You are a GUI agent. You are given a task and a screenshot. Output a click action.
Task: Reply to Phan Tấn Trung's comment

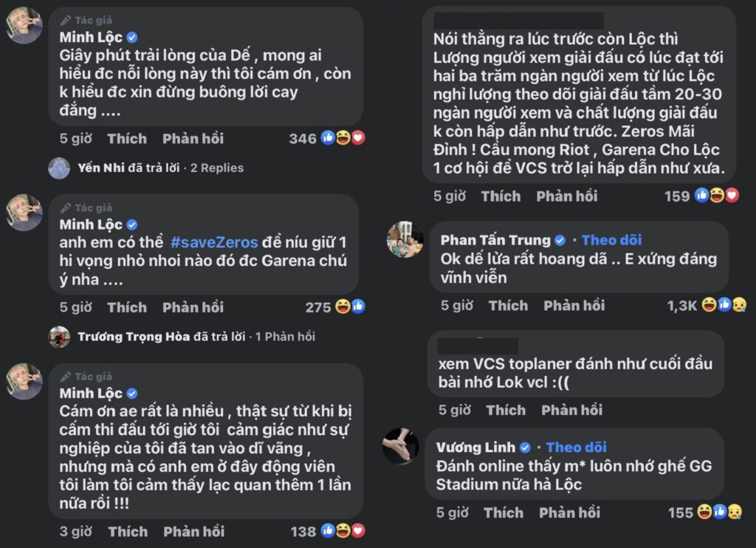pos(573,305)
